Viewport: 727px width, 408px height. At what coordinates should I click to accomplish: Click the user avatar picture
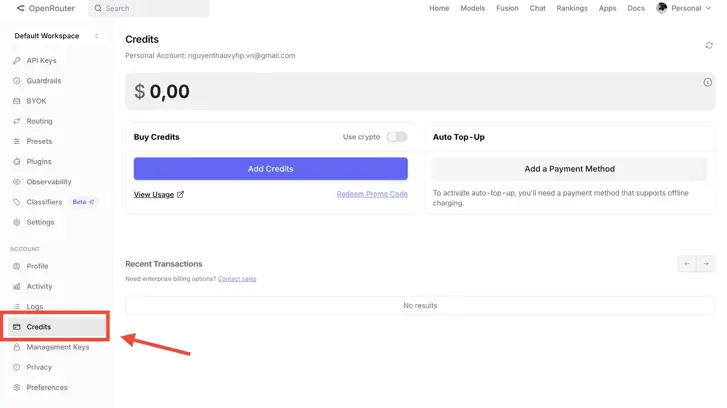[x=662, y=8]
